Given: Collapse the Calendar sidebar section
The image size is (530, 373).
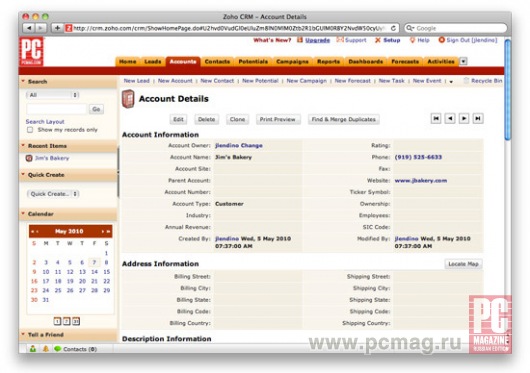Looking at the screenshot, I should [x=23, y=214].
